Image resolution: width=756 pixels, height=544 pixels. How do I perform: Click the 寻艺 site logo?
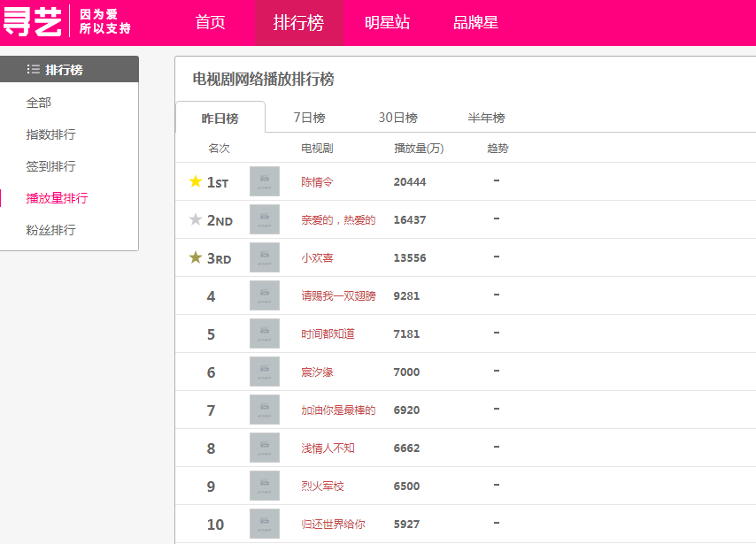tap(34, 23)
